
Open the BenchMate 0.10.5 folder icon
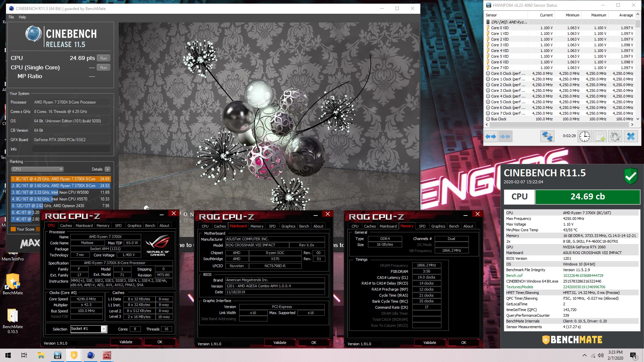tap(13, 321)
